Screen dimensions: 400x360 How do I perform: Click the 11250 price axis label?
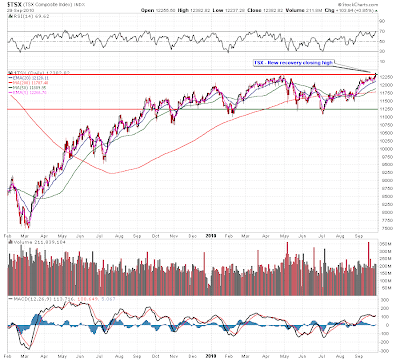pyautogui.click(x=386, y=109)
